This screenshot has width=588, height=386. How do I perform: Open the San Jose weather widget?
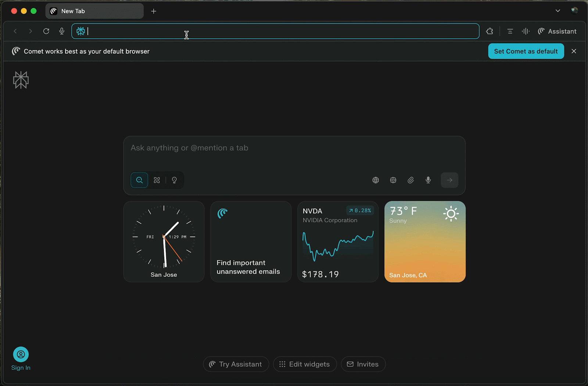pos(425,241)
